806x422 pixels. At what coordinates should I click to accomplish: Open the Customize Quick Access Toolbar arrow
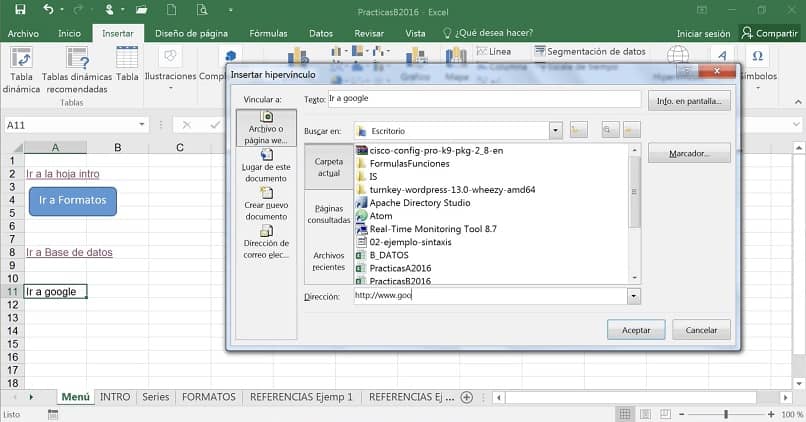(x=230, y=10)
